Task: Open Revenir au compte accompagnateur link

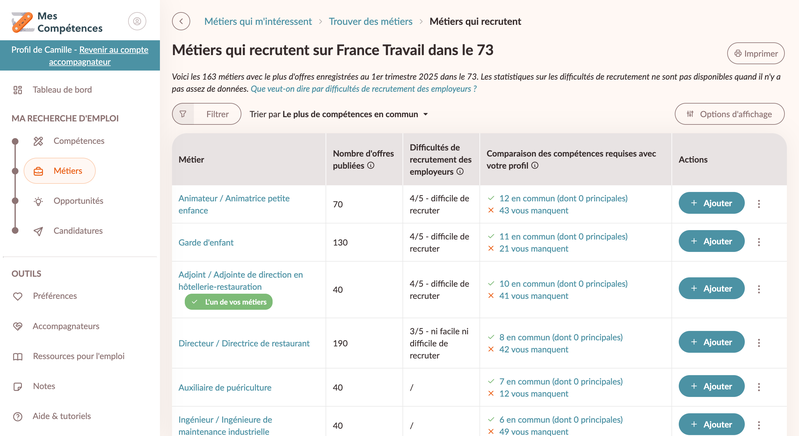Action: click(98, 56)
